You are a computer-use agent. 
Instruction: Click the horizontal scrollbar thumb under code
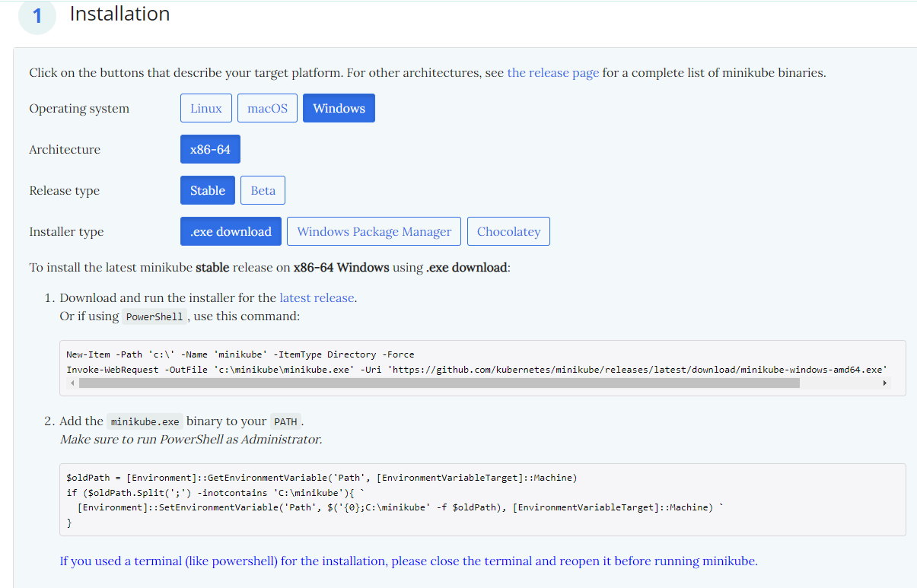click(439, 383)
